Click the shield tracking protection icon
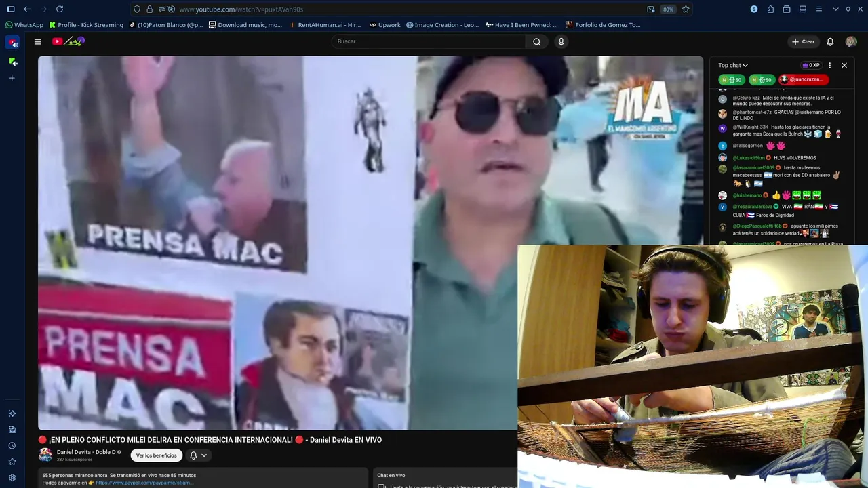Image resolution: width=868 pixels, height=488 pixels. tap(137, 9)
